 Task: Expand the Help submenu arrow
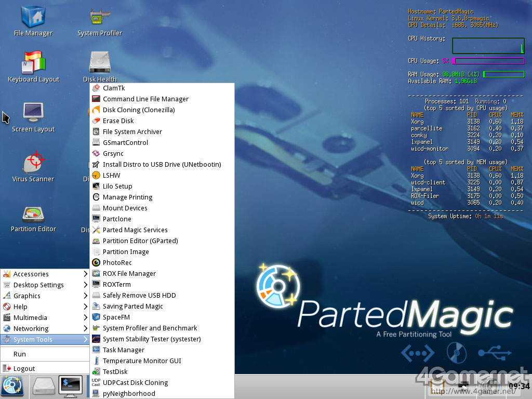(86, 307)
